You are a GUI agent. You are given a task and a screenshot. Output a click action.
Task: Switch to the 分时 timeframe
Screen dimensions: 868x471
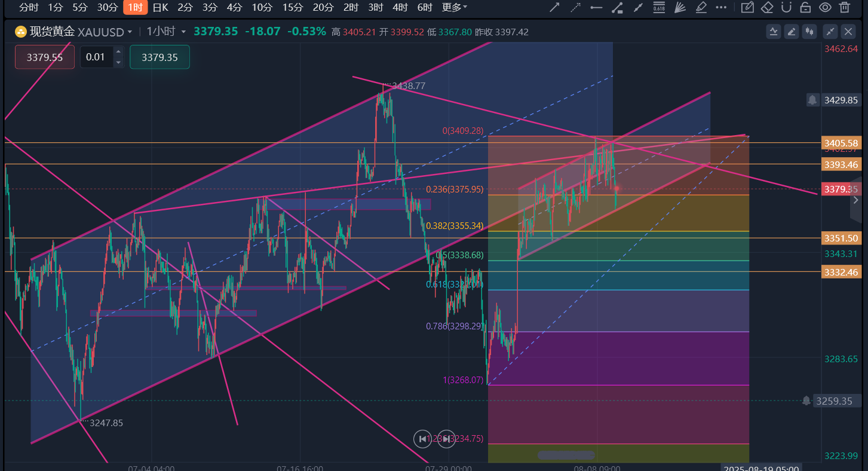pyautogui.click(x=29, y=7)
